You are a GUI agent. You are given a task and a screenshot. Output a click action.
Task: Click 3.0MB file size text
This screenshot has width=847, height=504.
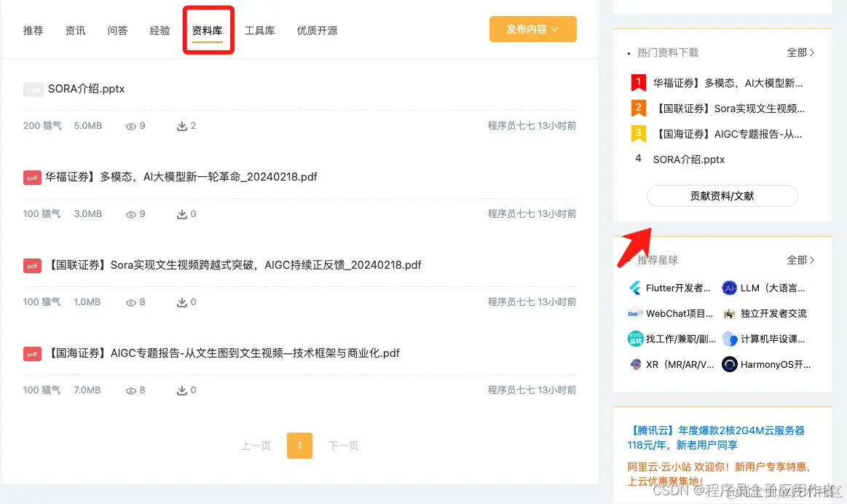(x=88, y=214)
